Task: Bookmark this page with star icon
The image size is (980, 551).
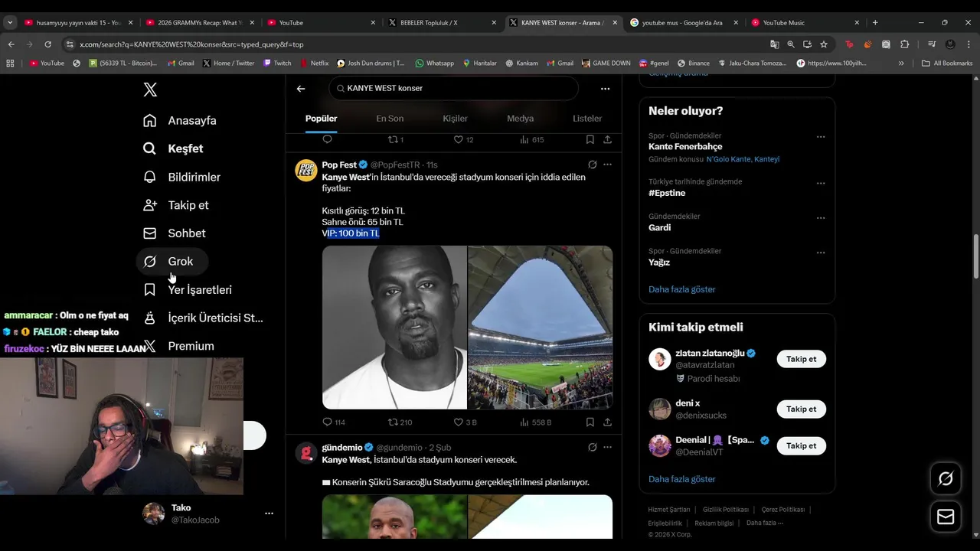Action: point(824,44)
